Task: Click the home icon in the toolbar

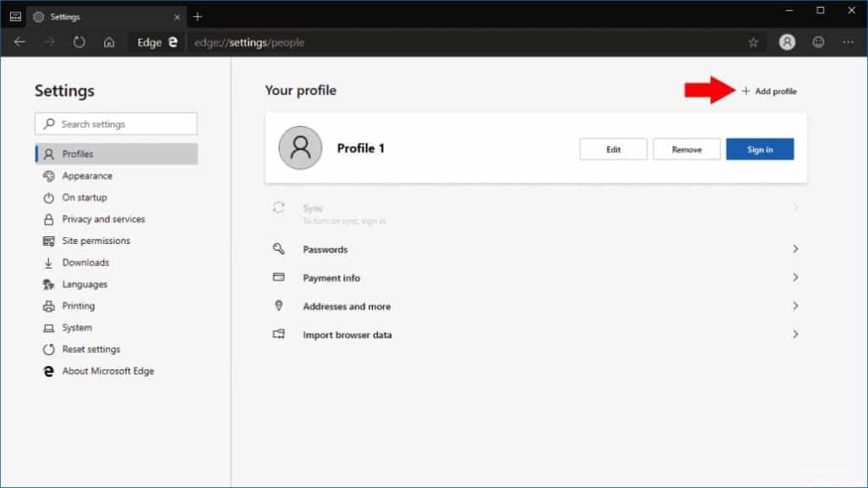Action: [x=108, y=42]
